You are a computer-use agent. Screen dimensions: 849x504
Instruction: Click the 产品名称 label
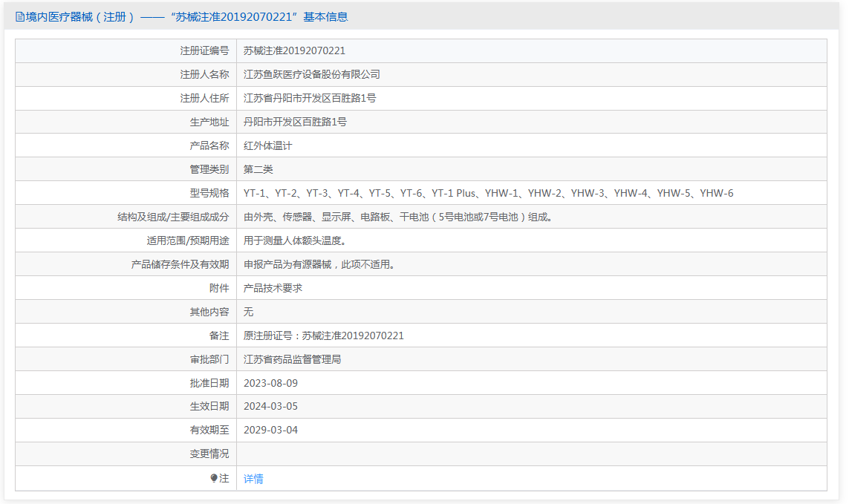click(209, 145)
